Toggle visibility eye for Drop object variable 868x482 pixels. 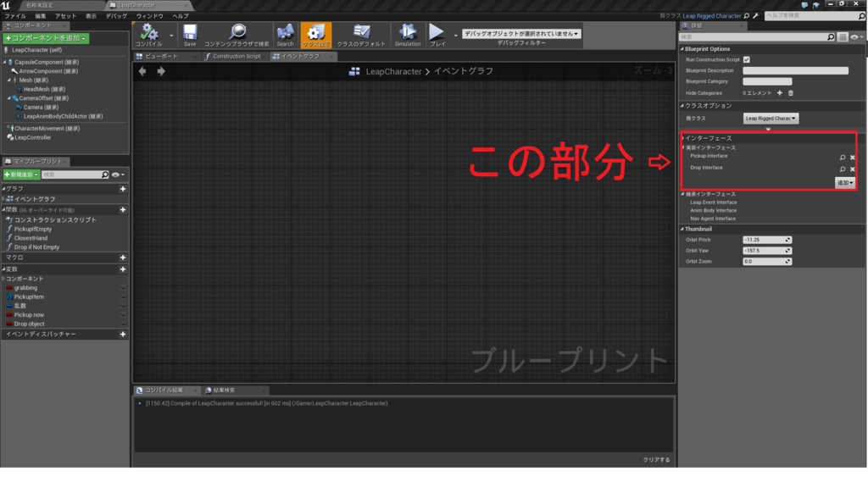(x=123, y=324)
